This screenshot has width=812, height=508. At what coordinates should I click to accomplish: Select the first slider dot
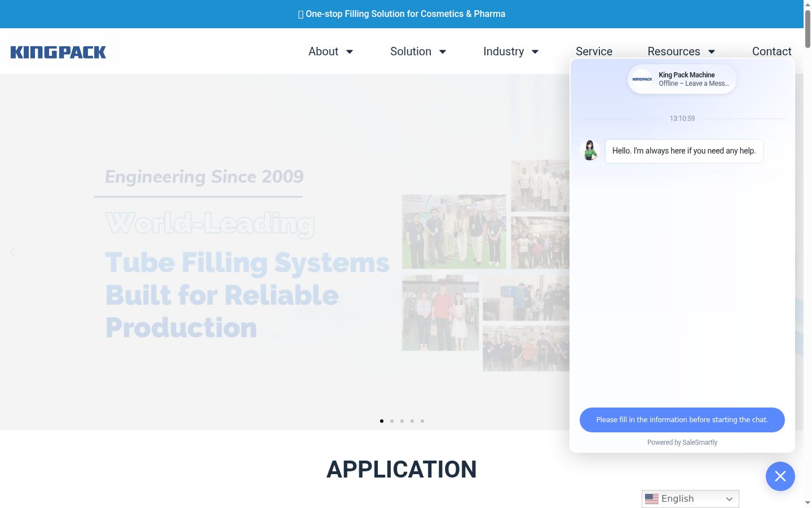382,421
